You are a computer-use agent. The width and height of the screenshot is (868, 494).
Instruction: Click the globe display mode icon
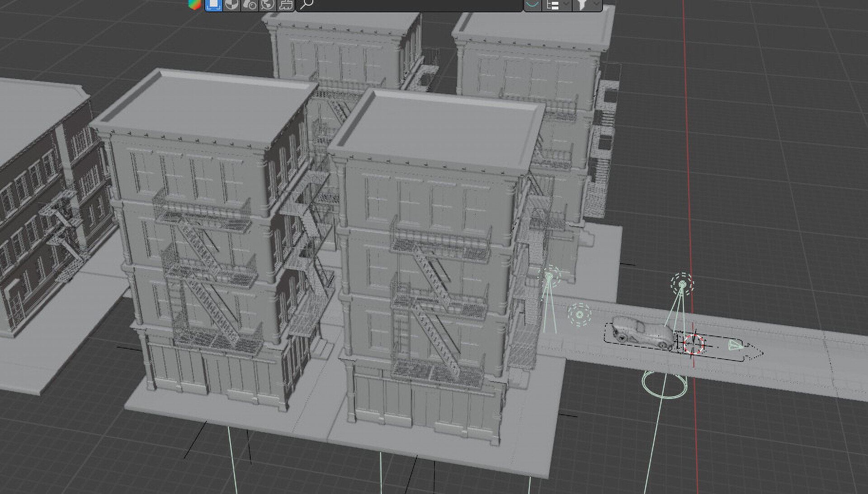pos(267,5)
